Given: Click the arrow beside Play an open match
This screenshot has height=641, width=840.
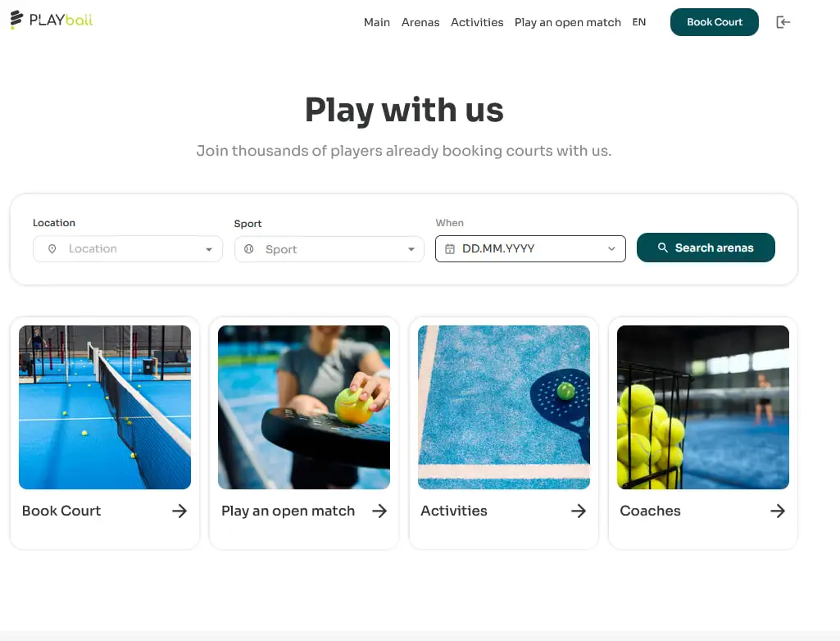Looking at the screenshot, I should point(379,511).
